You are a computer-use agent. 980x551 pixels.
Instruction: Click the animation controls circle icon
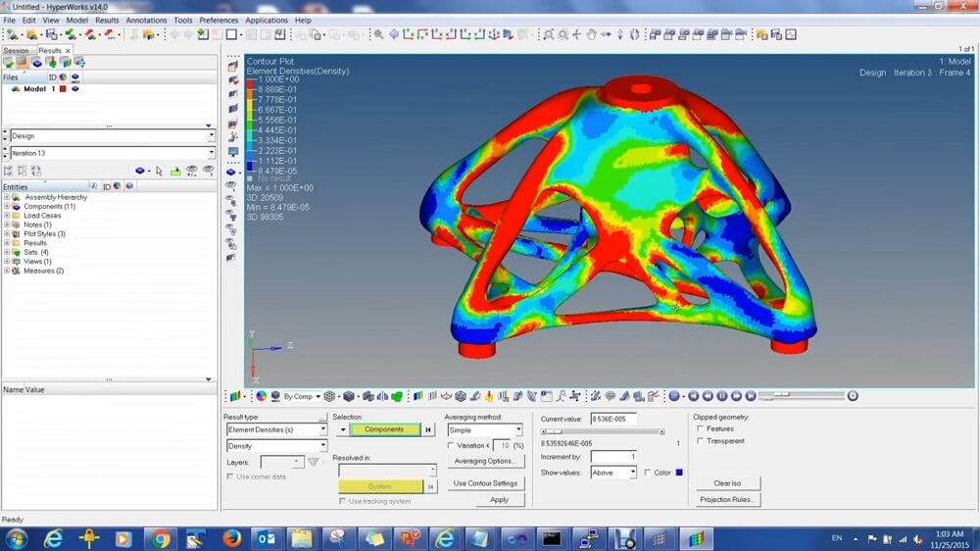[x=674, y=396]
